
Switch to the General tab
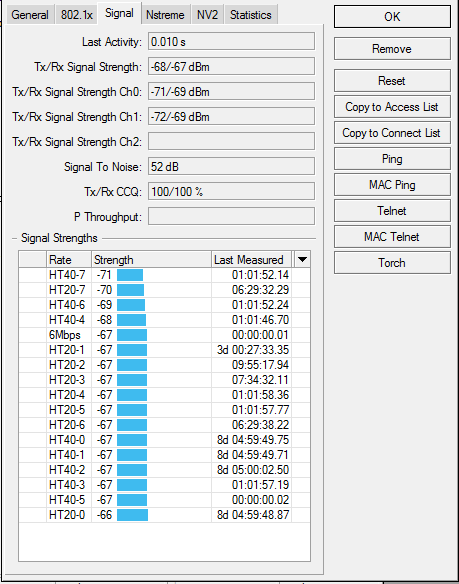30,15
